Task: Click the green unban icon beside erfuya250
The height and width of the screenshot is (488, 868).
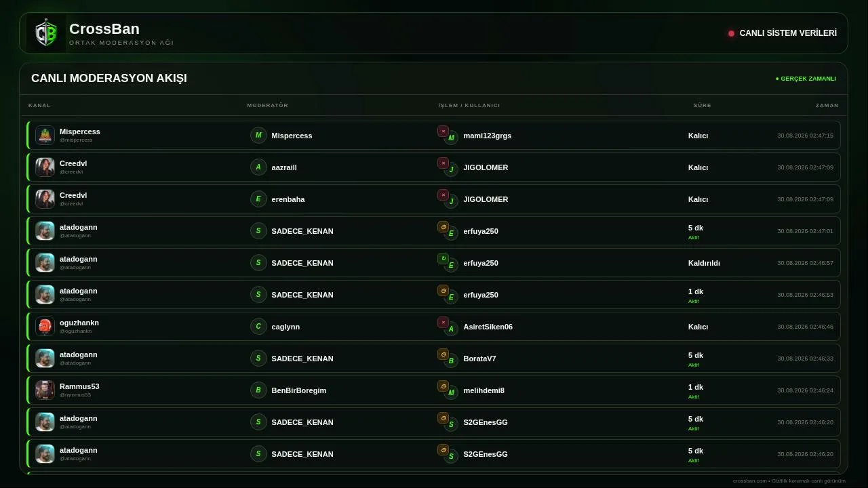Action: (443, 259)
